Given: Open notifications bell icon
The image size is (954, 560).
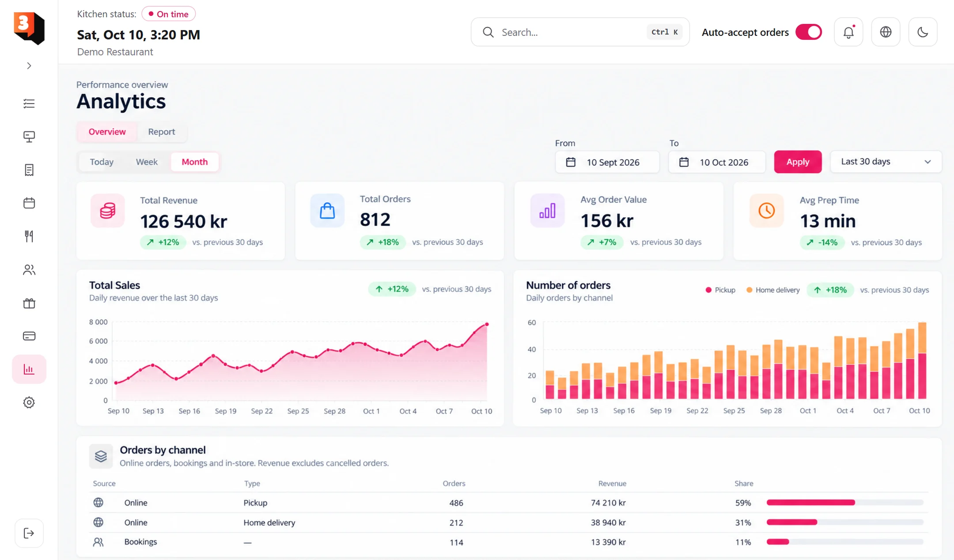Looking at the screenshot, I should coord(848,32).
